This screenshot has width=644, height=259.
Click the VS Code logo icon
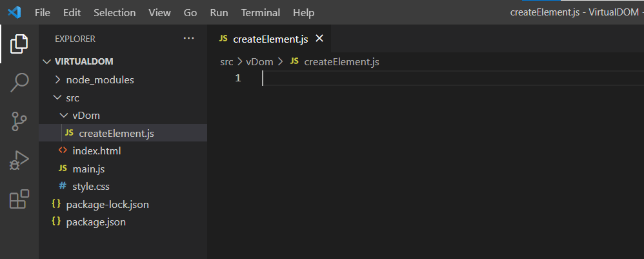[14, 13]
